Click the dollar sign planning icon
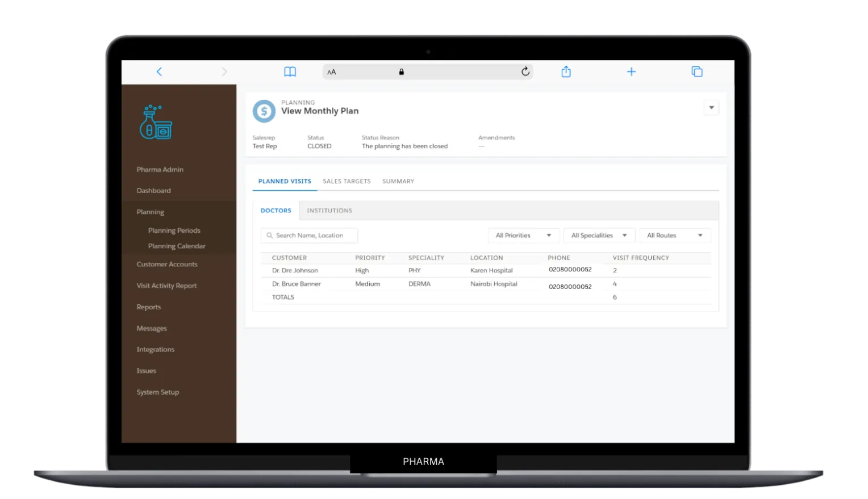This screenshot has height=499, width=868. tap(264, 111)
